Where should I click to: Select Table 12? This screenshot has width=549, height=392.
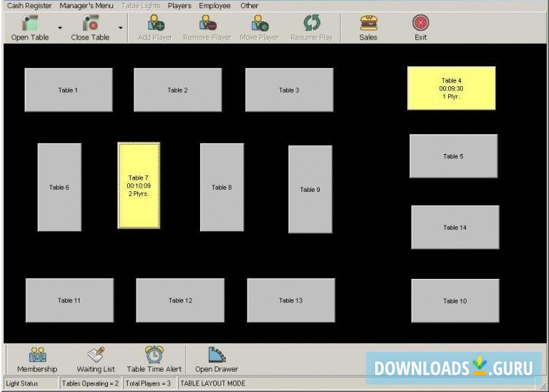click(180, 300)
